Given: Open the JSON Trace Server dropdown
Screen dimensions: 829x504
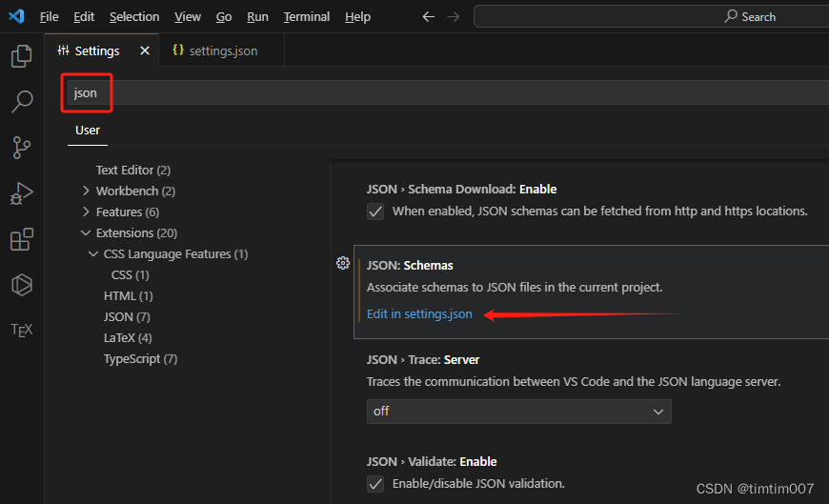Looking at the screenshot, I should pyautogui.click(x=518, y=412).
